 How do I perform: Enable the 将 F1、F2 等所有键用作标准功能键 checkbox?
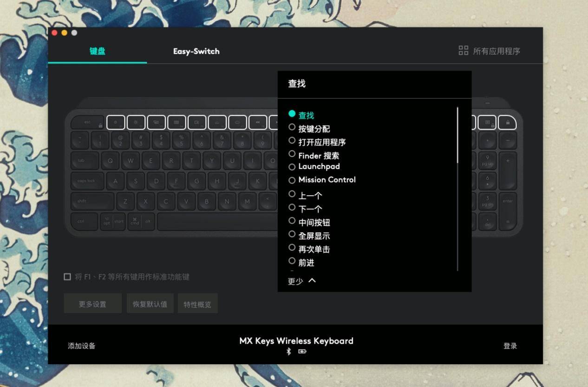pyautogui.click(x=67, y=277)
